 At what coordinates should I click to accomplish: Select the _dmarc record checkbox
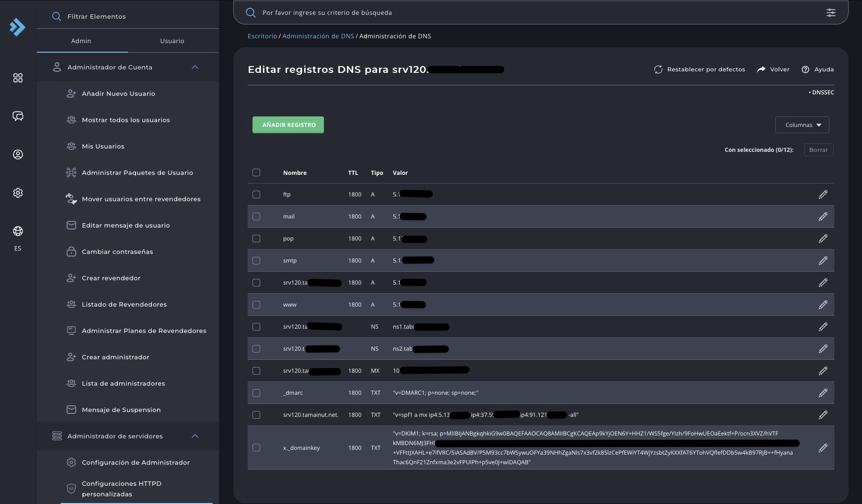(256, 393)
